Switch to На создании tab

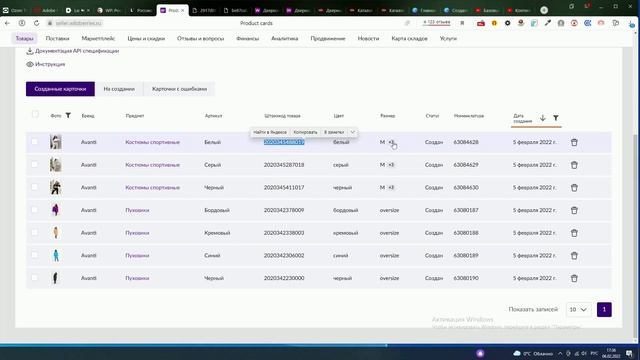coord(119,89)
